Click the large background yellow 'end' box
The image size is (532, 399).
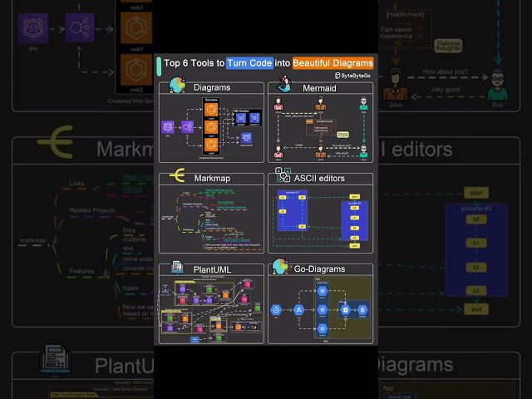pos(476,309)
